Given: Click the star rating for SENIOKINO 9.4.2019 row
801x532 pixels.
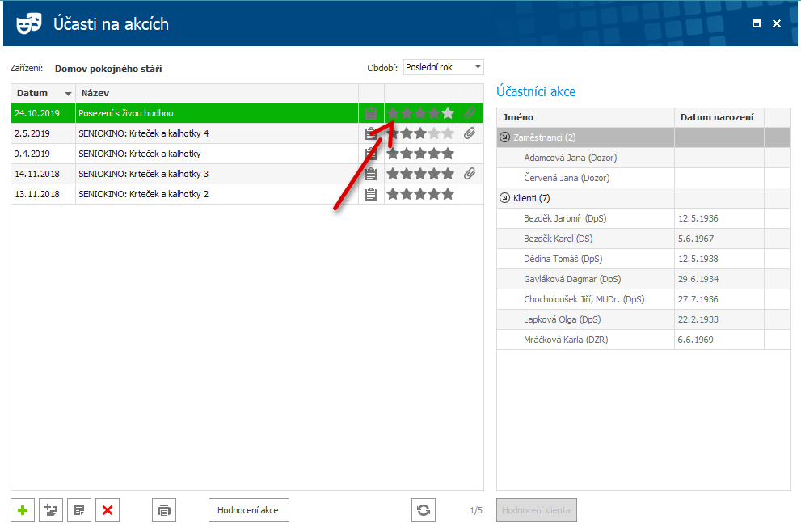Looking at the screenshot, I should pyautogui.click(x=420, y=154).
